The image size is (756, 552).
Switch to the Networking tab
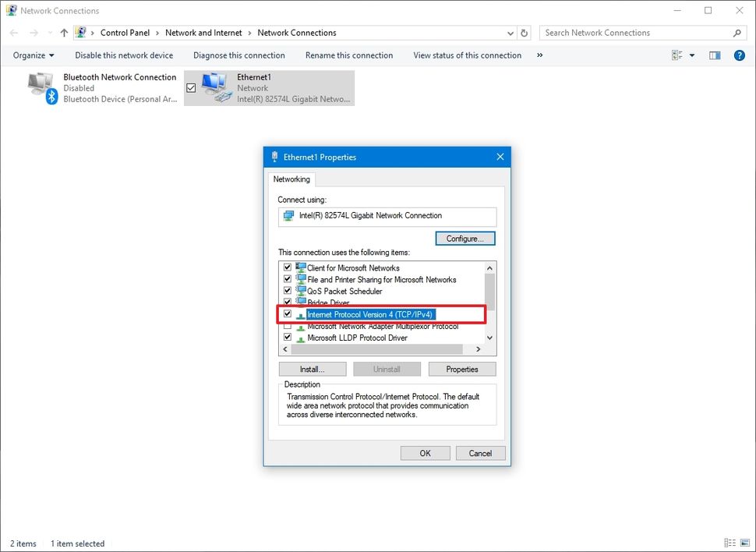(291, 179)
